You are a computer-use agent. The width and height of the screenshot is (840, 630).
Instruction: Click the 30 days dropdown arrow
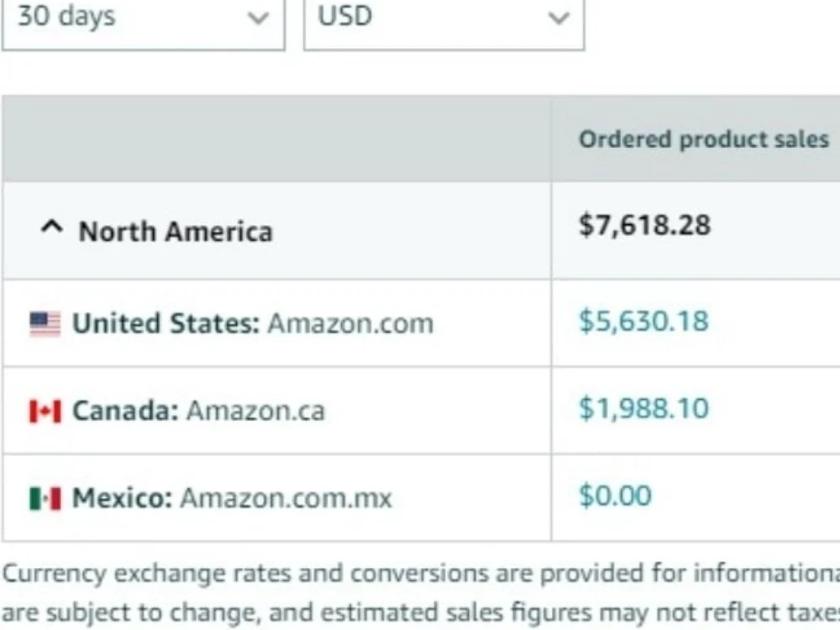click(x=258, y=18)
